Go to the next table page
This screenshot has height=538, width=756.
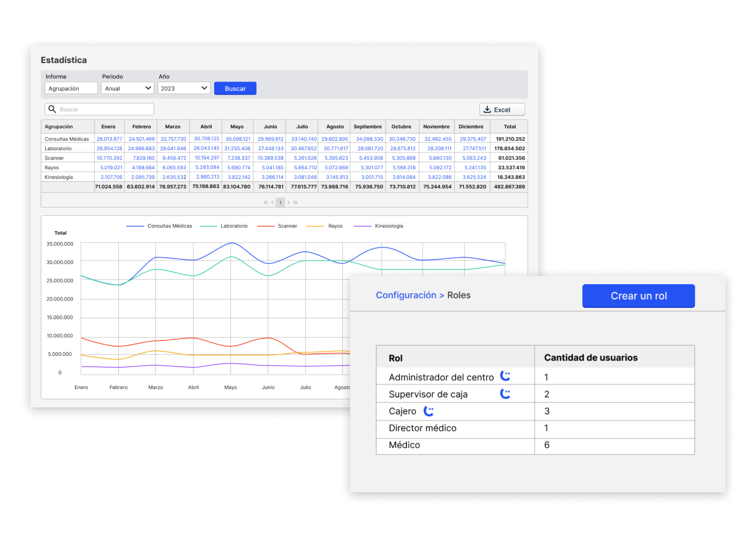[288, 202]
